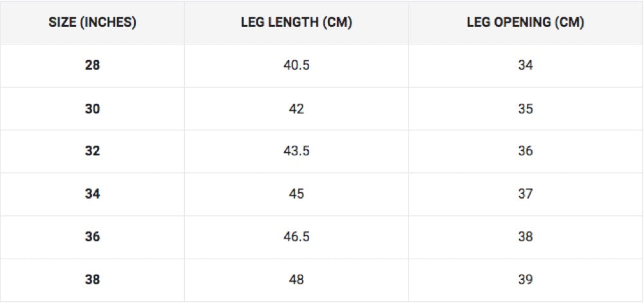Select the size 30 cell
The height and width of the screenshot is (303, 644).
click(92, 109)
